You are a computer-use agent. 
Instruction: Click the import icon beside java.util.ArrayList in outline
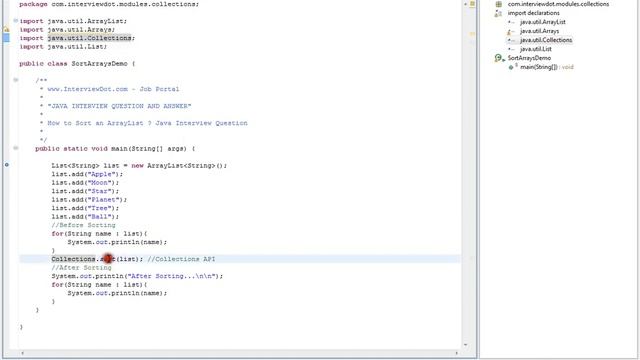click(511, 22)
